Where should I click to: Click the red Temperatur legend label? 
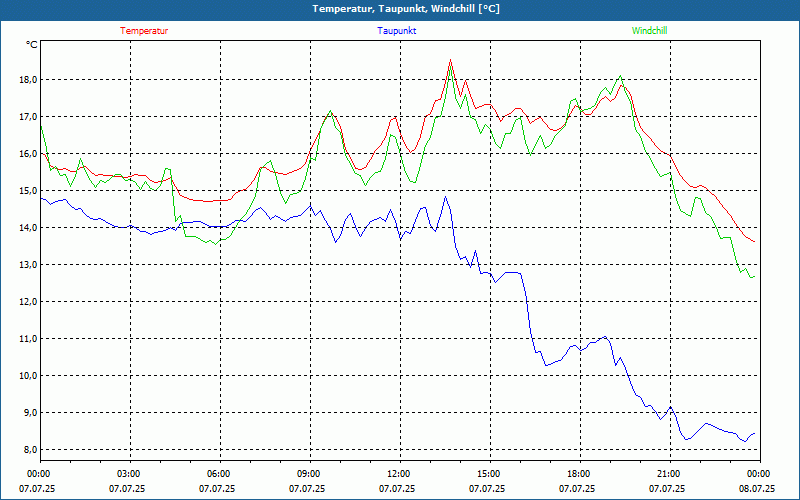tap(144, 31)
